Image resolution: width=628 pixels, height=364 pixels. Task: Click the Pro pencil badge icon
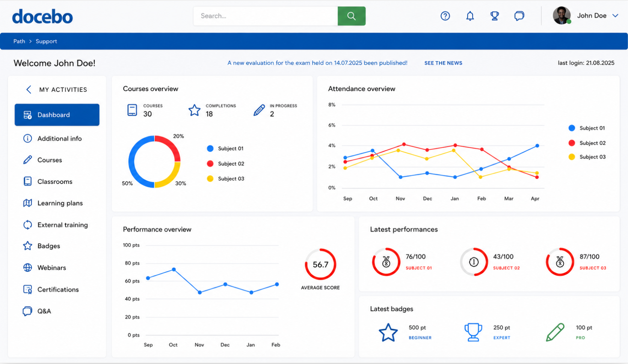555,332
